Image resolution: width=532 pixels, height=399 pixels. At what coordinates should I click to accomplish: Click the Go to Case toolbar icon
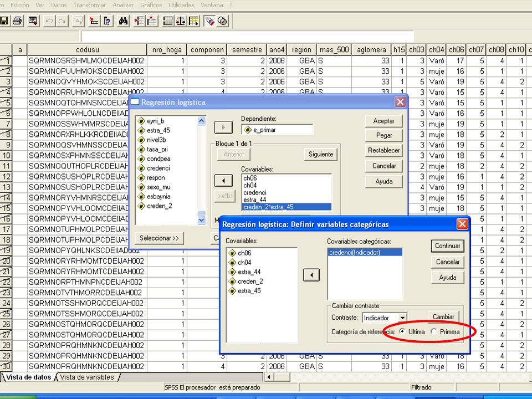[94, 21]
